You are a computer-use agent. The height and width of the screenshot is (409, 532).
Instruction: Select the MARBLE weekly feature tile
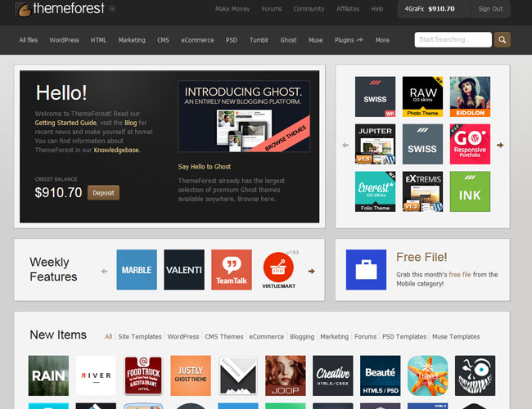(x=137, y=270)
